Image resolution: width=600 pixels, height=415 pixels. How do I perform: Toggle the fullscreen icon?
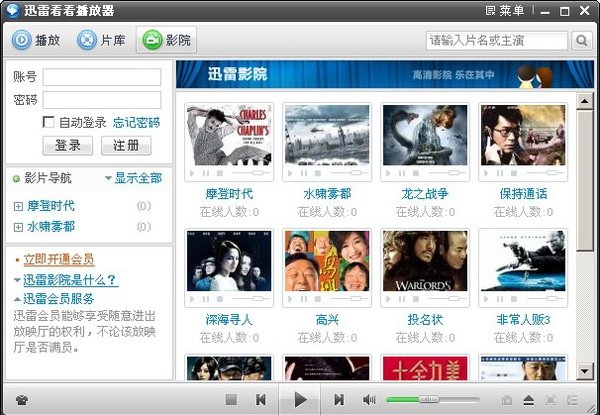pos(550,400)
